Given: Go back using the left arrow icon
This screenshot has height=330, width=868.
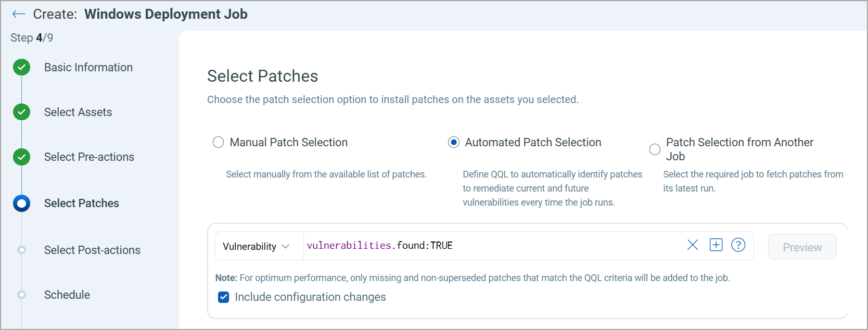Looking at the screenshot, I should pos(19,14).
